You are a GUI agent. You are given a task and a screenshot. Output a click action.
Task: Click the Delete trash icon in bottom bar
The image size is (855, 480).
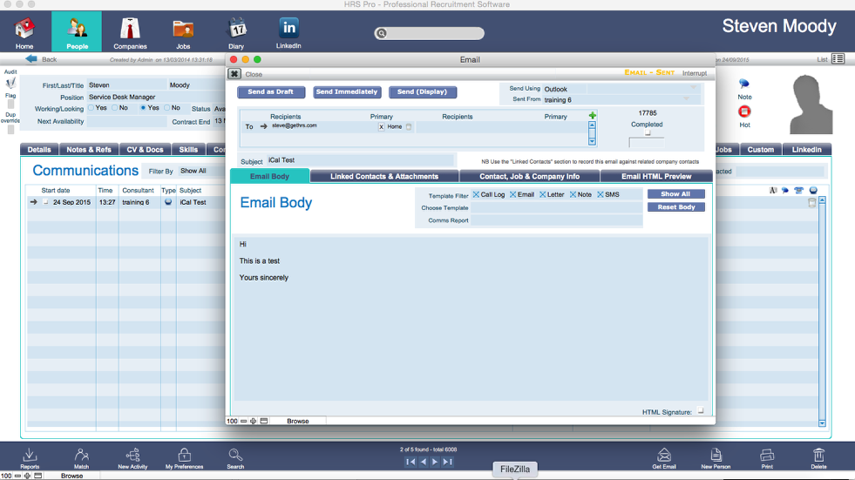click(x=818, y=455)
